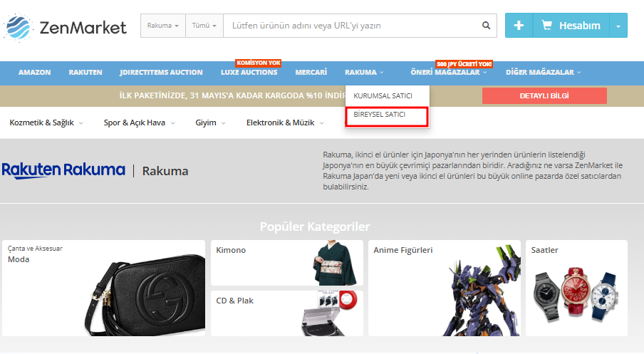This screenshot has height=354, width=644.
Task: Expand Diğer Mağazalar menu
Action: pyautogui.click(x=544, y=72)
